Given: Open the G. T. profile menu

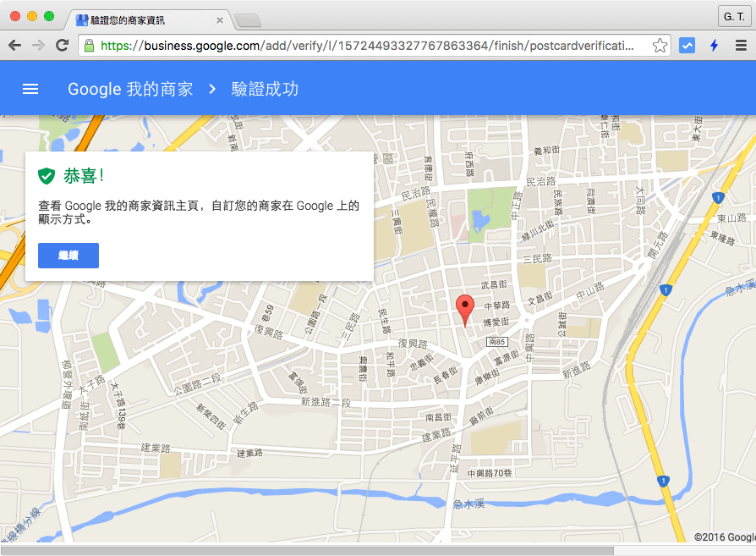Looking at the screenshot, I should 734,16.
